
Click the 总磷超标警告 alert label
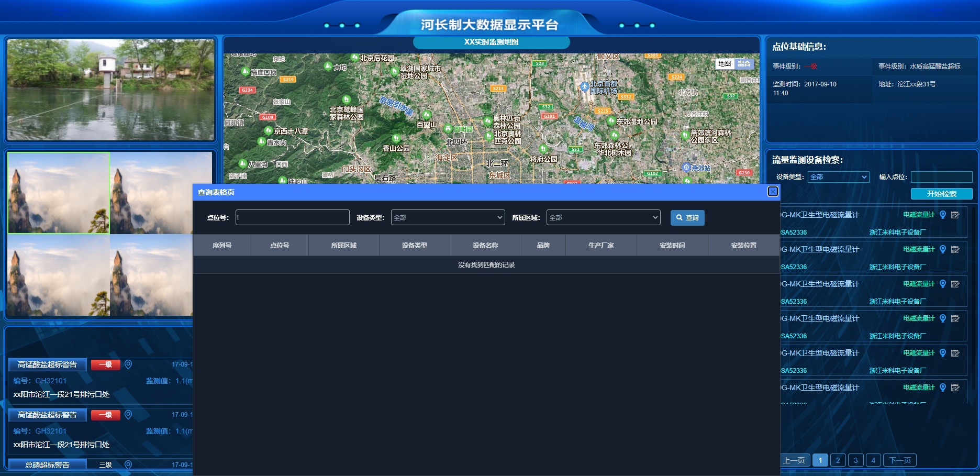click(47, 464)
